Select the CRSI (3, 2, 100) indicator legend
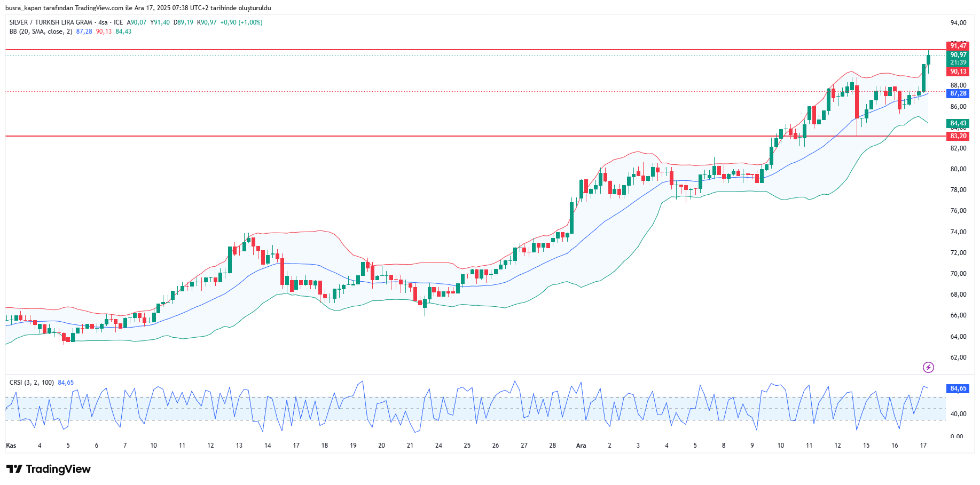Image resolution: width=980 pixels, height=485 pixels. [32, 383]
